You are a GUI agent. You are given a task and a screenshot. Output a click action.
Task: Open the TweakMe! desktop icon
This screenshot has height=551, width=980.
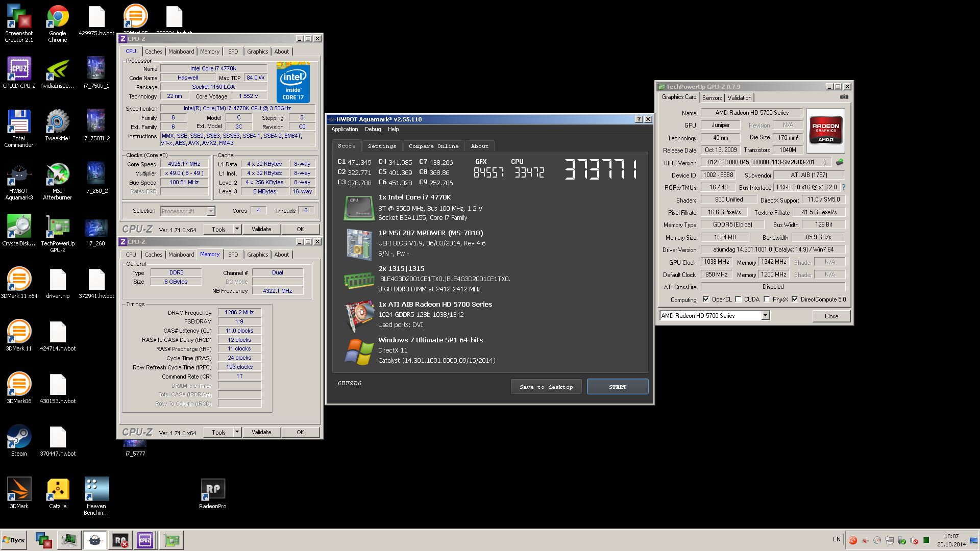tap(58, 125)
